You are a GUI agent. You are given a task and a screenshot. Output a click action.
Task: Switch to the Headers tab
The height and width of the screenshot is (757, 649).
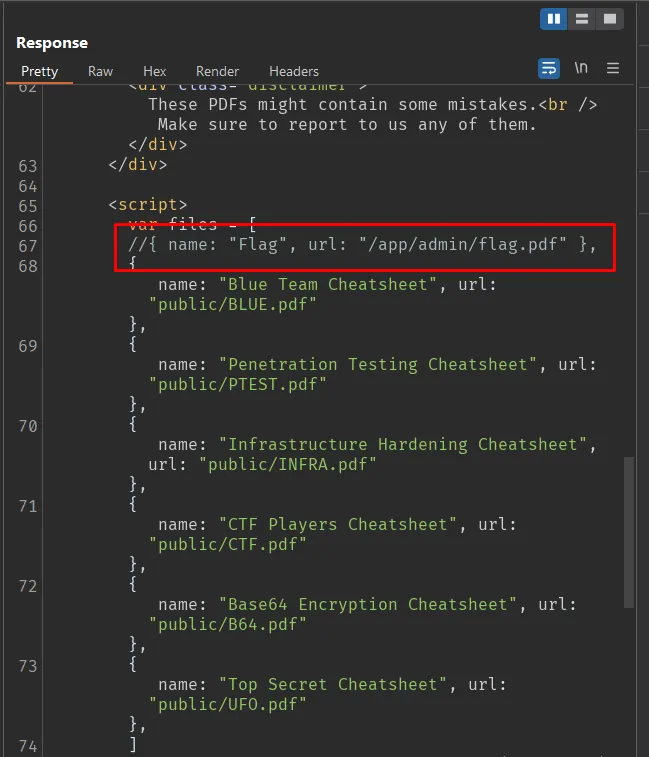click(x=294, y=71)
